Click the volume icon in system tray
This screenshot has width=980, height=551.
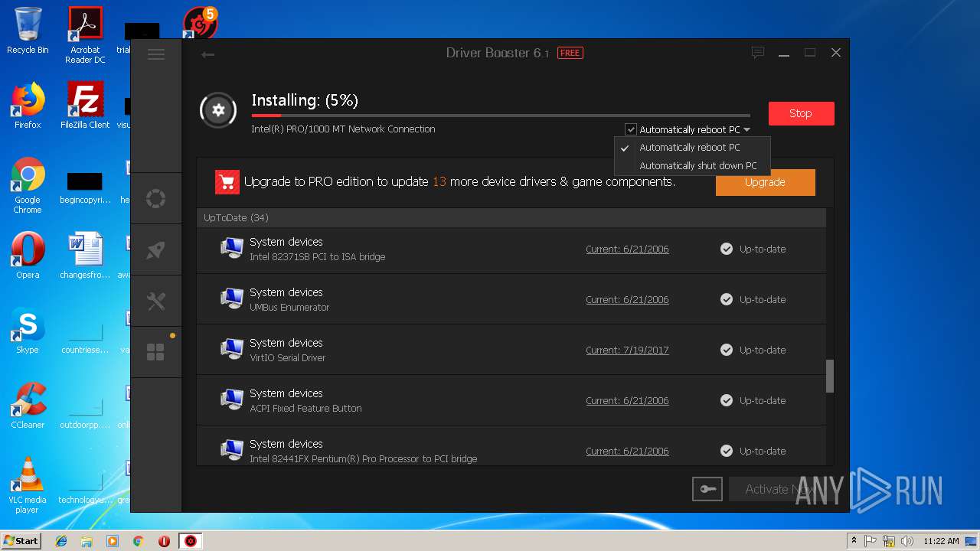point(907,541)
